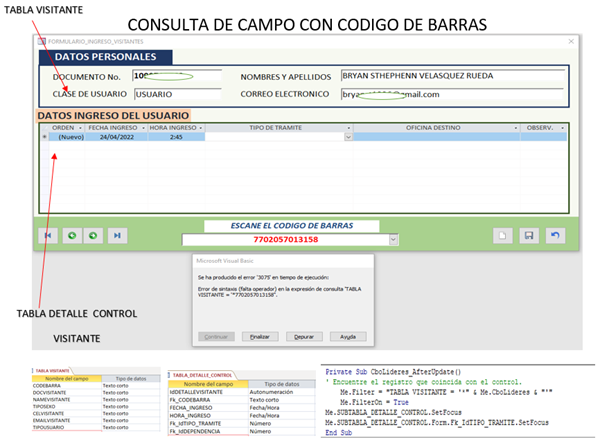Viewport: 600px width, 441px height.
Task: Click the (Nuevo) cell in ORDEN column
Action: coord(67,137)
